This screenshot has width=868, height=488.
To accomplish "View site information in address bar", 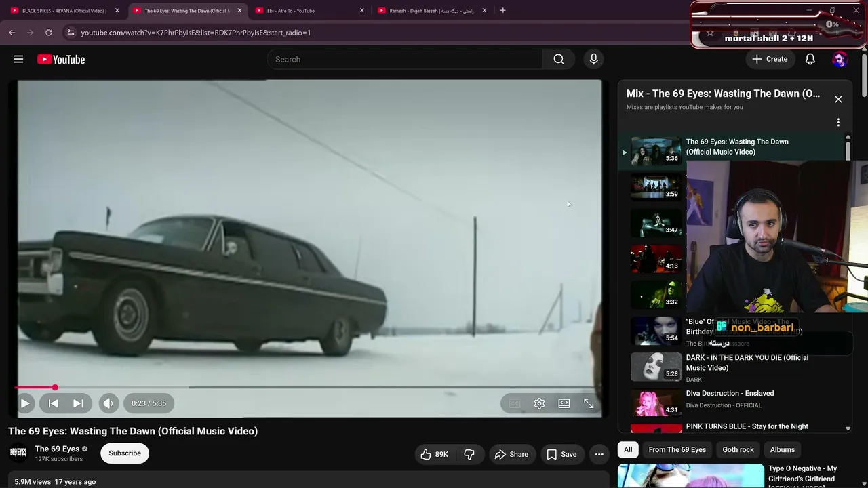I will click(71, 32).
